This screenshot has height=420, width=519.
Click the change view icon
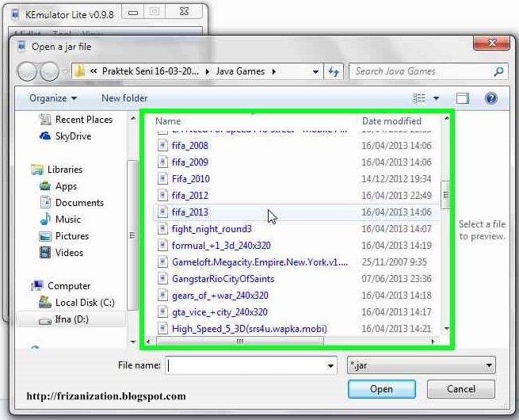[419, 98]
